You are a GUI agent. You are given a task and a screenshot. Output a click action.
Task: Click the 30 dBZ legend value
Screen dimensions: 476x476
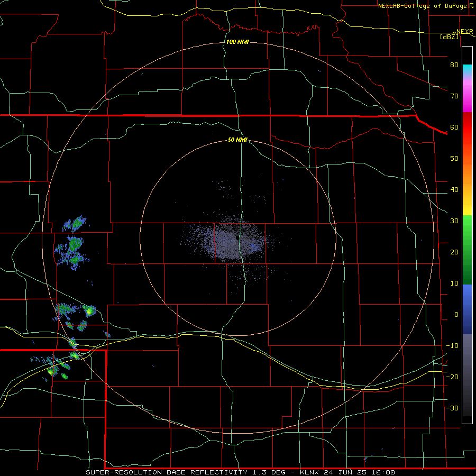pos(454,221)
